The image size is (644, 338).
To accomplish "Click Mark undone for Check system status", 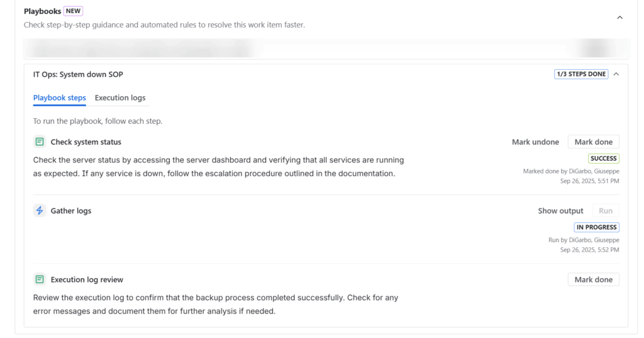I will click(x=535, y=142).
